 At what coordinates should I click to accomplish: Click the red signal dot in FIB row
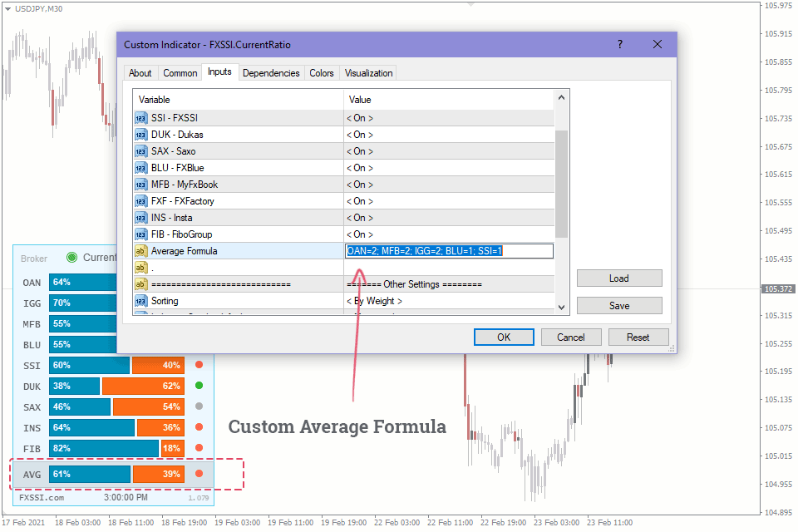click(199, 448)
